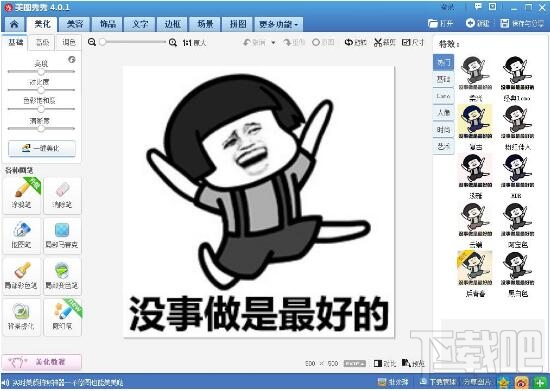This screenshot has width=550, height=391.
Task: Select the 热门 popular effects category
Action: point(444,63)
